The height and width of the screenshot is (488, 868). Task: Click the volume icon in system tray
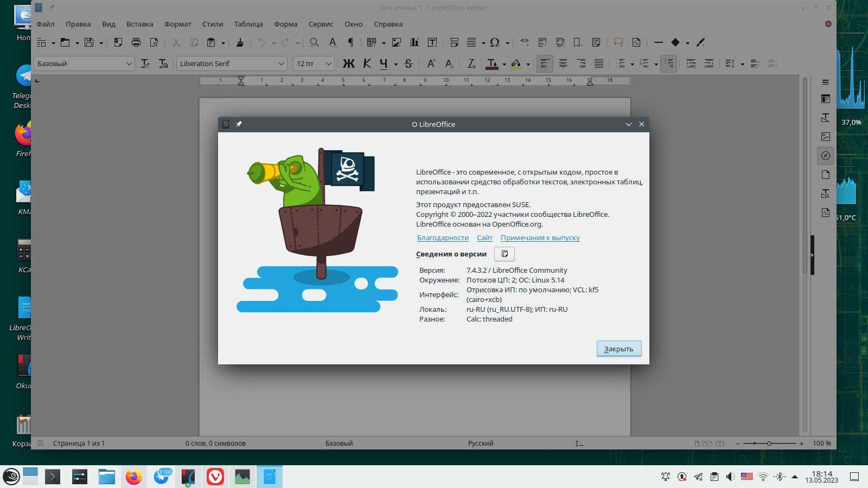click(731, 477)
